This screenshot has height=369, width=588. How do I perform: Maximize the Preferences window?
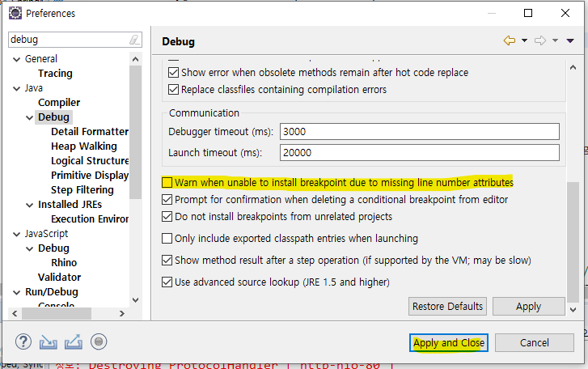click(528, 13)
